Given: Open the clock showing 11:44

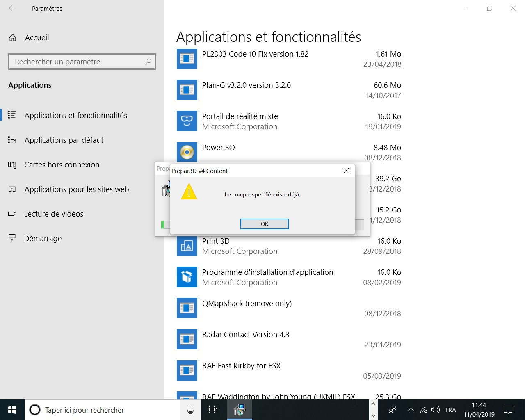Looking at the screenshot, I should [479, 410].
